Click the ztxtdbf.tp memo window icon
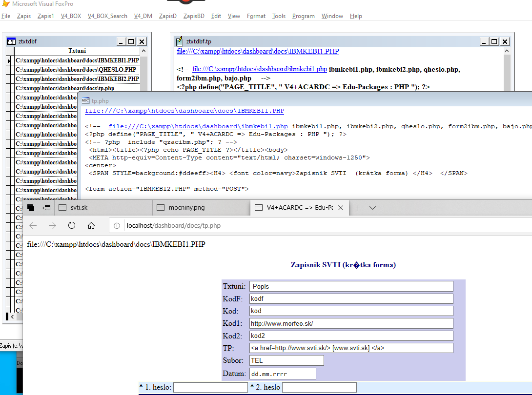This screenshot has width=532, height=395. tap(179, 41)
